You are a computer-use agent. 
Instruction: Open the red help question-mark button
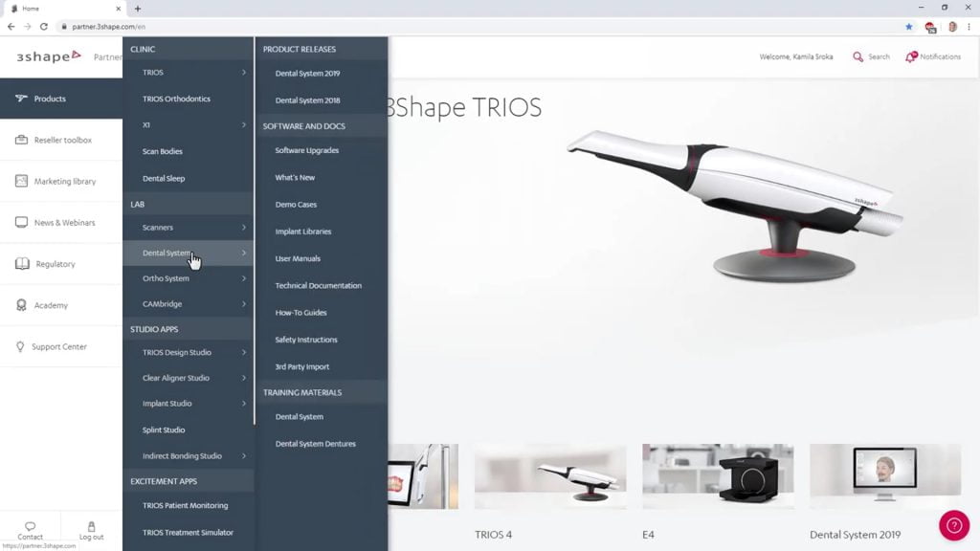954,525
